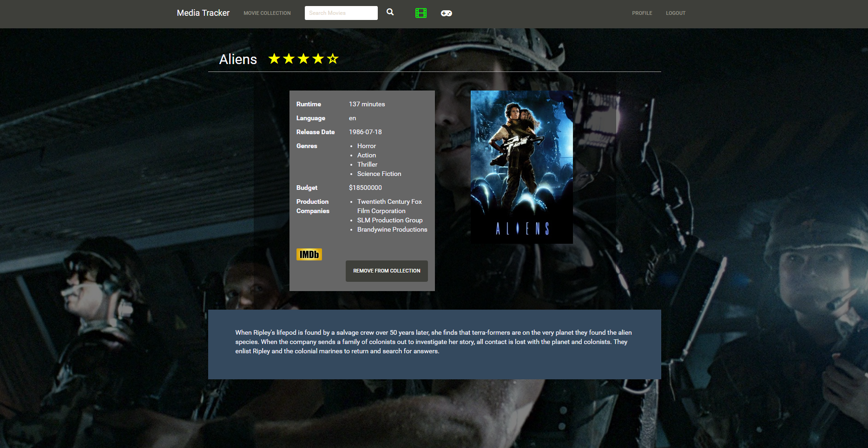The width and height of the screenshot is (868, 448).
Task: Select the Science Fiction genre entry
Action: (x=379, y=174)
